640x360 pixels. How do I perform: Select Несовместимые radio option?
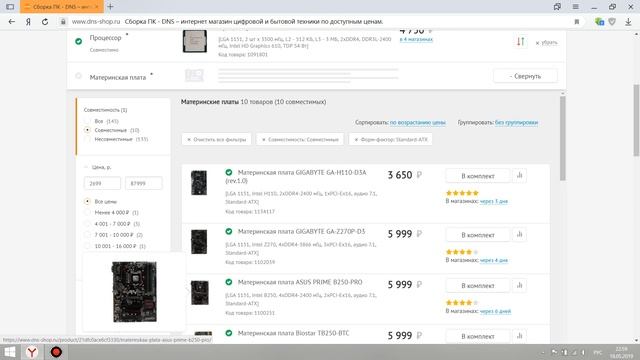coord(87,139)
